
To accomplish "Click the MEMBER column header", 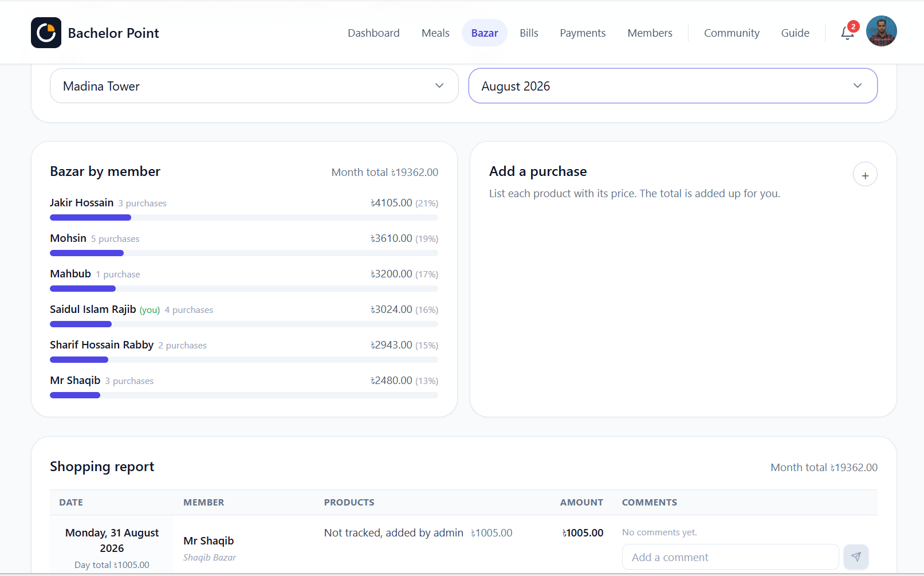I will pyautogui.click(x=203, y=503).
